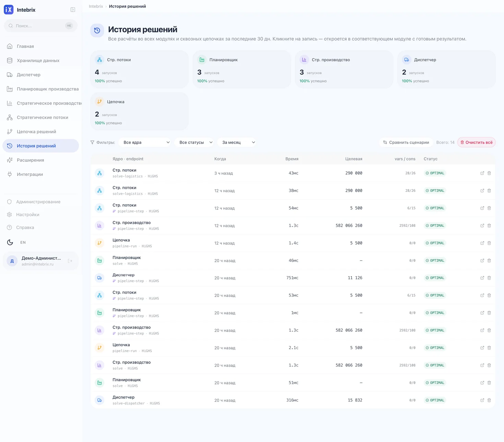Open Настройки page
504x442 pixels.
[x=40, y=214]
